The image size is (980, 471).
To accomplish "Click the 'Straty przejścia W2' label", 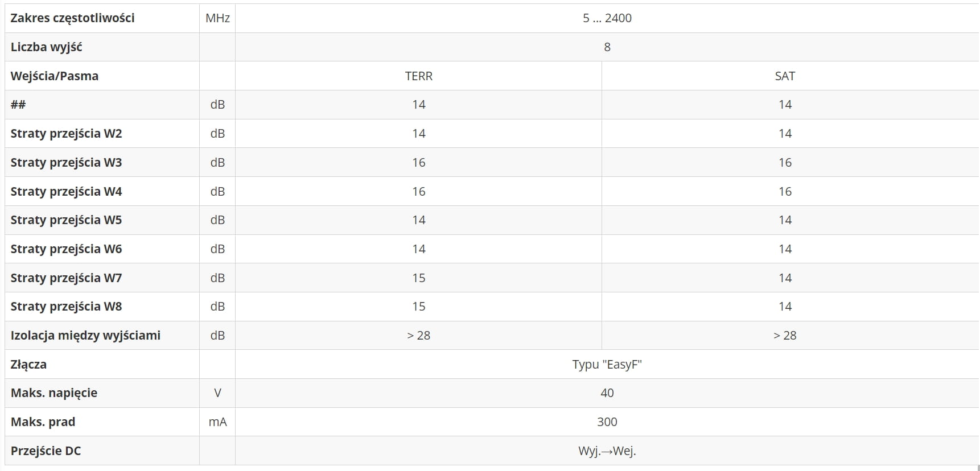I will pyautogui.click(x=66, y=134).
